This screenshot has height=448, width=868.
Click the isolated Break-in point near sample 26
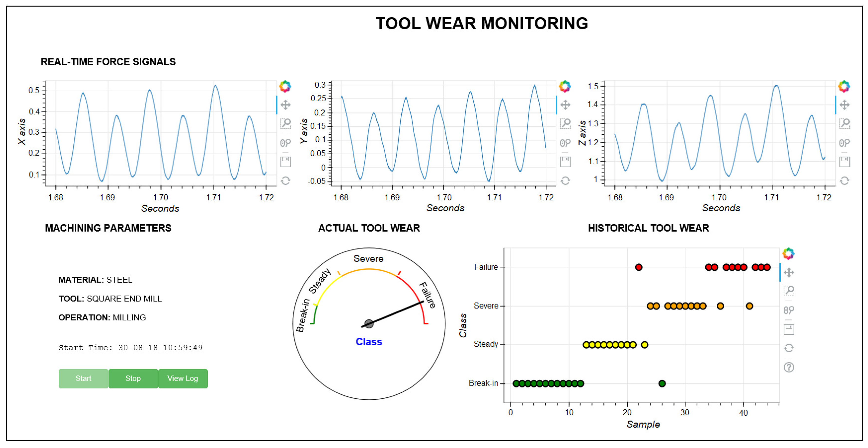tap(662, 383)
